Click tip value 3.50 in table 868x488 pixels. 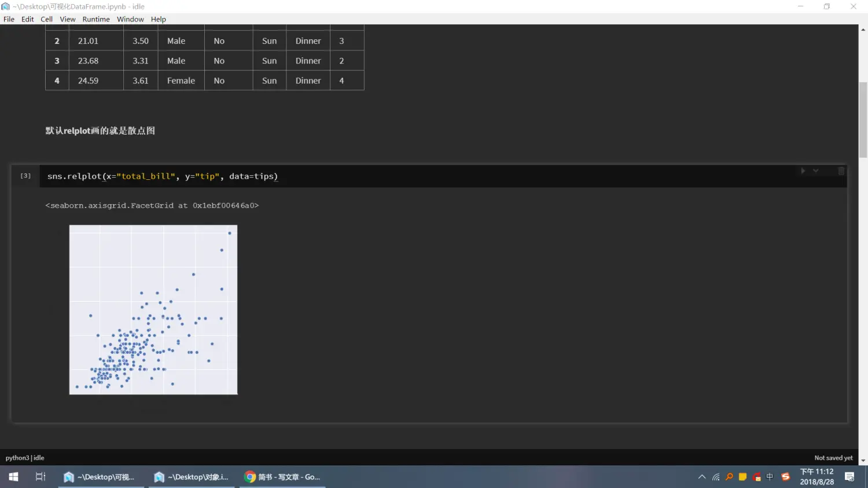[141, 41]
